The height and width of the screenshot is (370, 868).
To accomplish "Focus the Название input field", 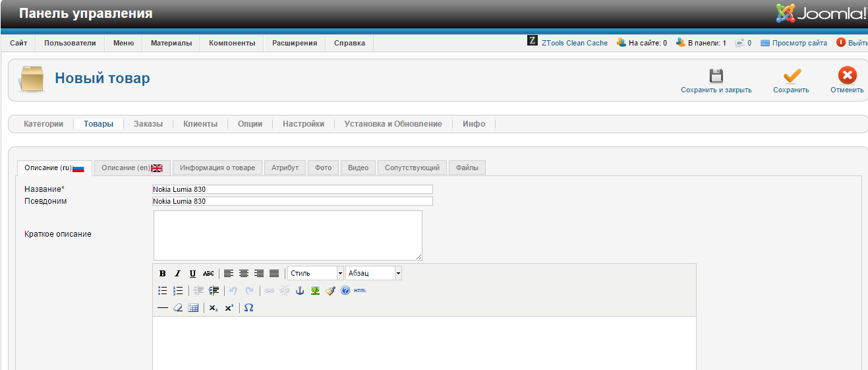I will pos(293,189).
